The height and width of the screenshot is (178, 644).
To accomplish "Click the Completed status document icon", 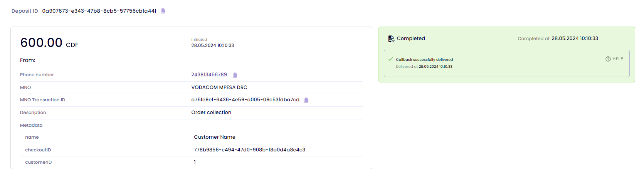I will (x=391, y=39).
